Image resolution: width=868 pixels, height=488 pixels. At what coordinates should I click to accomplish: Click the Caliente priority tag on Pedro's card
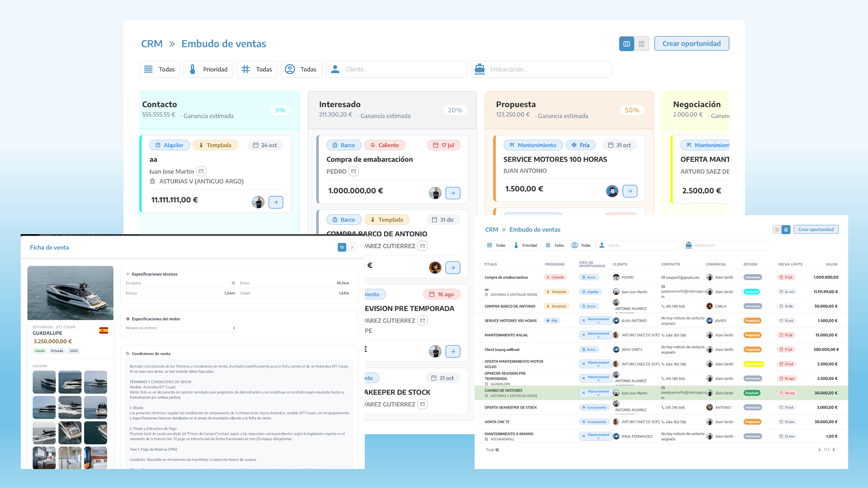tap(385, 145)
